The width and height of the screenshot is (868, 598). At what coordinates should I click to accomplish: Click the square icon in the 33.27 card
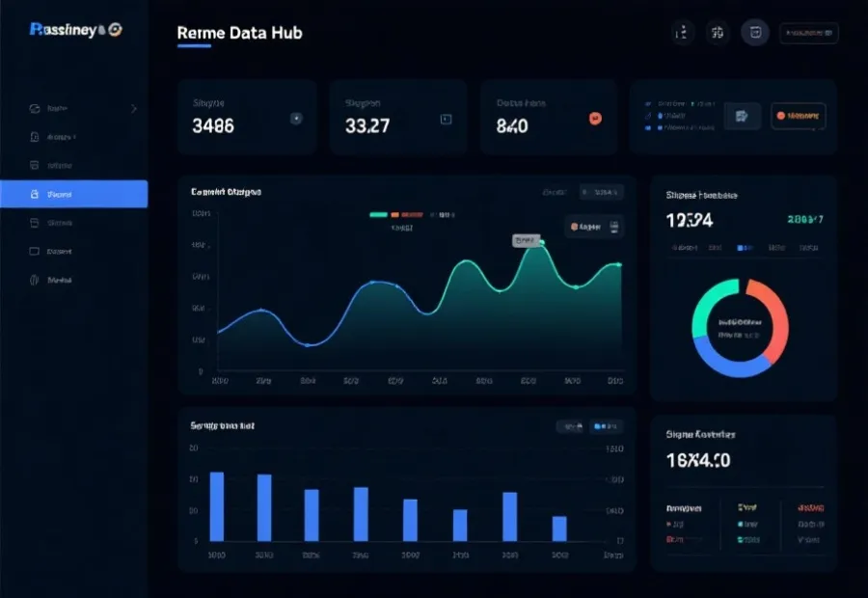pos(446,119)
